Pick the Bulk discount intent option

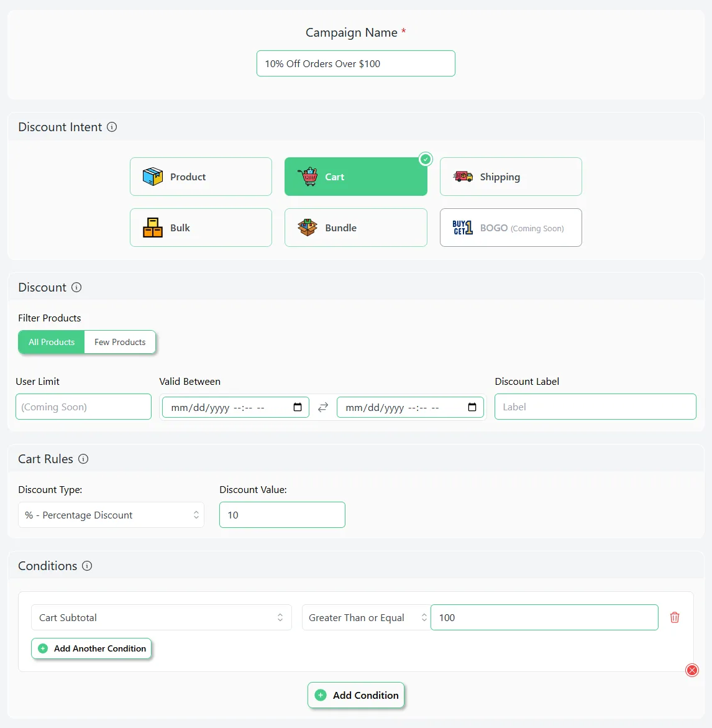[x=201, y=228]
